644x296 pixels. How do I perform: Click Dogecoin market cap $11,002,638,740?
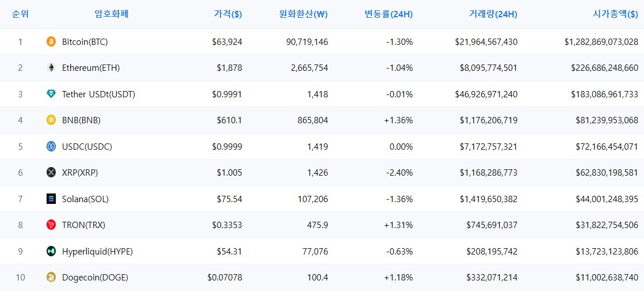607,278
